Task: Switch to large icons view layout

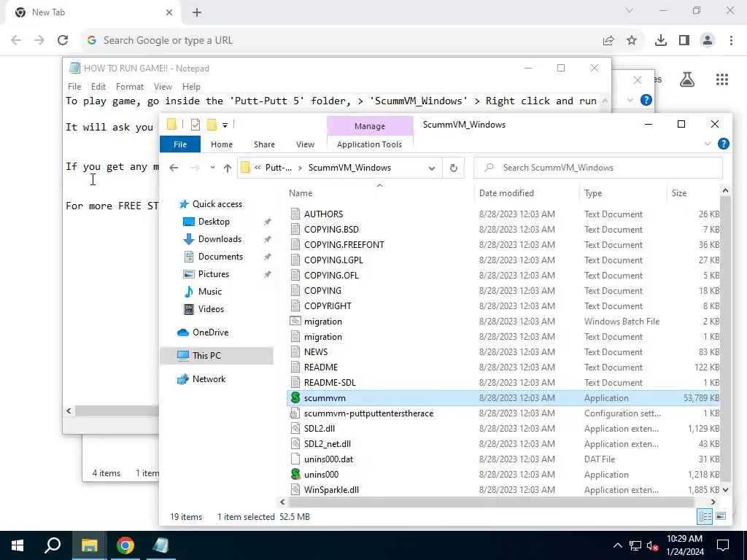Action: [721, 516]
